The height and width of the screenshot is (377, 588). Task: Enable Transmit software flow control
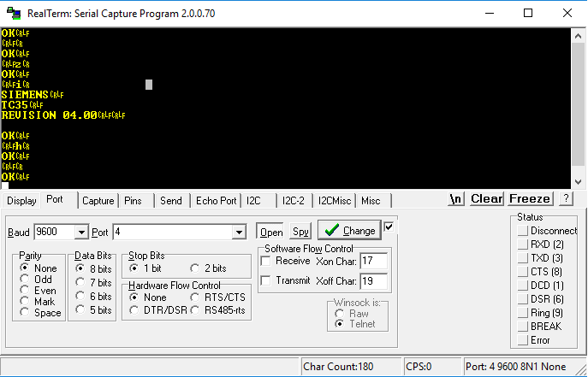[266, 280]
